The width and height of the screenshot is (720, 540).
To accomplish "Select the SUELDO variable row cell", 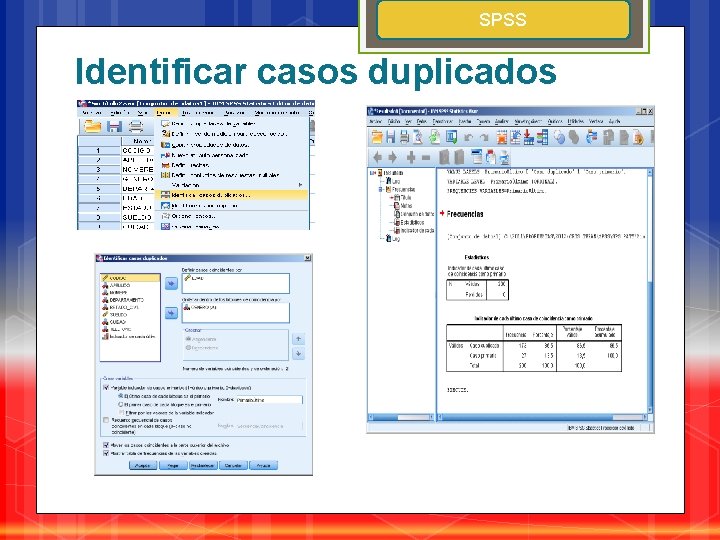I will (137, 217).
